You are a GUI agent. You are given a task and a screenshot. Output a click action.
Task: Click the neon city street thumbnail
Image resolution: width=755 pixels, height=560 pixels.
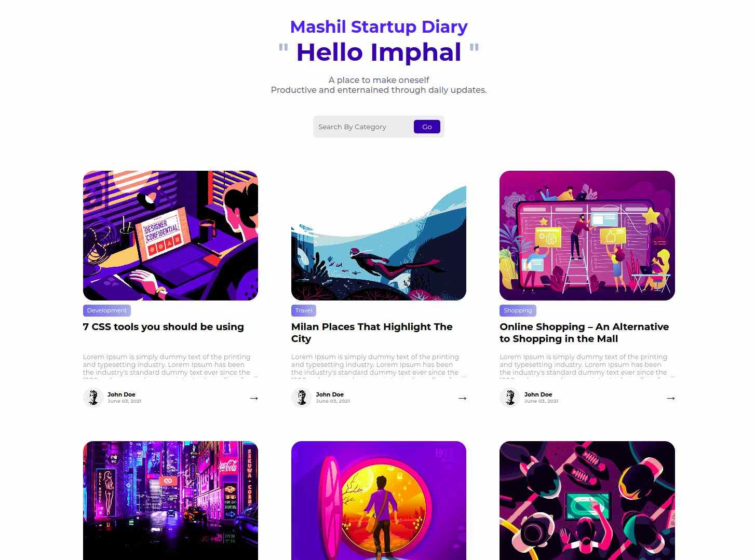(170, 501)
